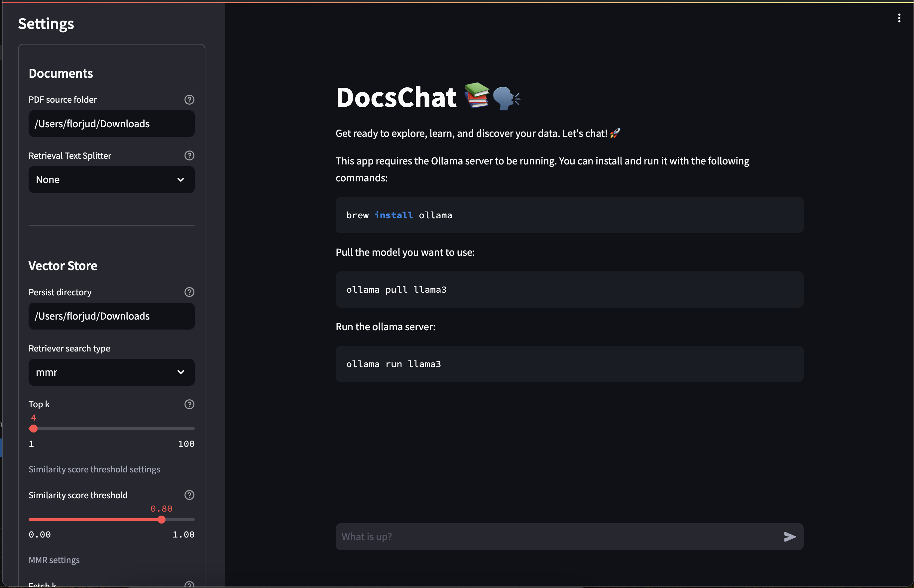Click help icon next to Retrieval Text Splitter
Screen dimensions: 914x588
coord(189,155)
